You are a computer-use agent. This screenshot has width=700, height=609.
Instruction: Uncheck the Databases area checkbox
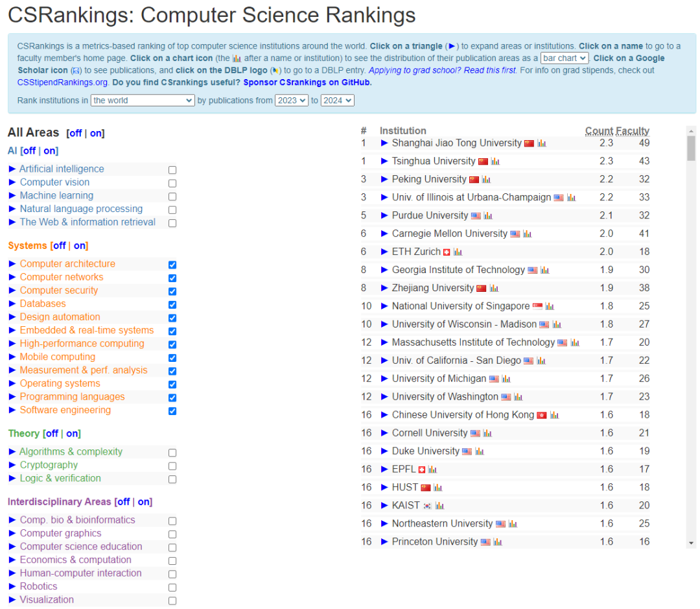[x=172, y=305]
